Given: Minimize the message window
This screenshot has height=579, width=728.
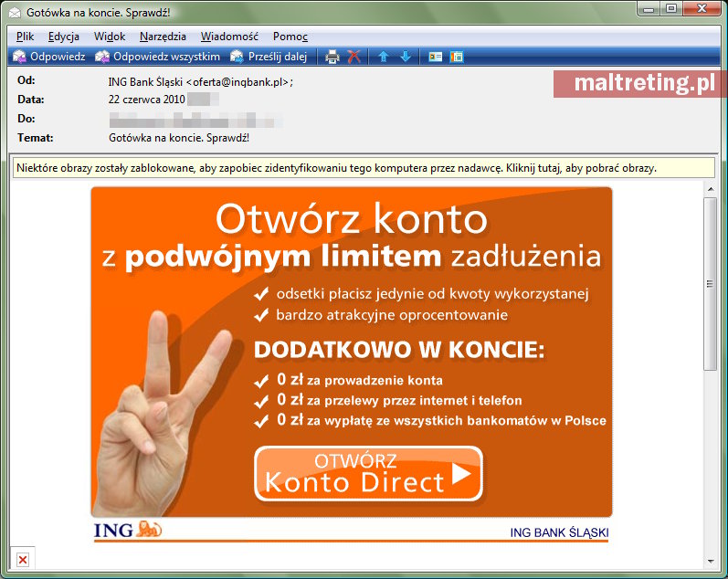Looking at the screenshot, I should pos(649,9).
